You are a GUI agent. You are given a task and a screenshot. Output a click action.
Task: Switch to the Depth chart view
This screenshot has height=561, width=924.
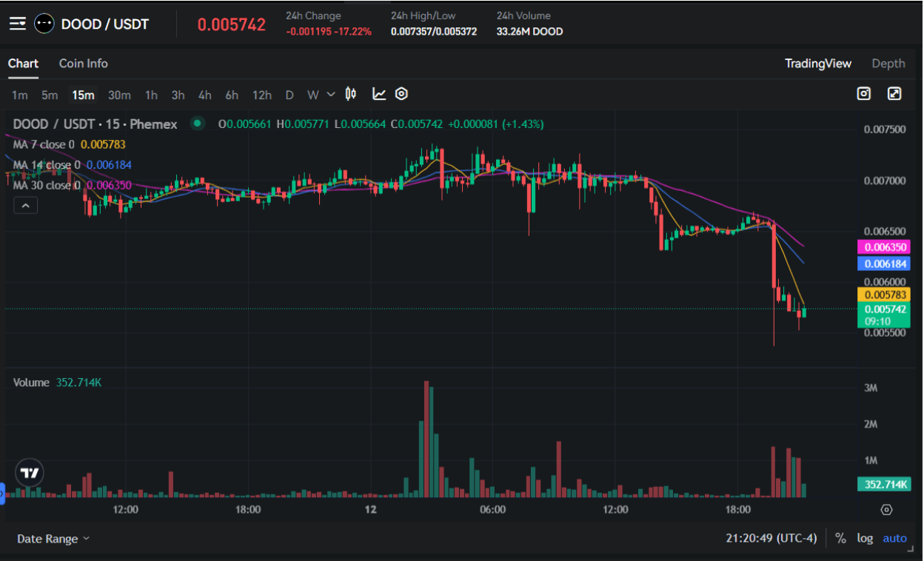pyautogui.click(x=888, y=64)
